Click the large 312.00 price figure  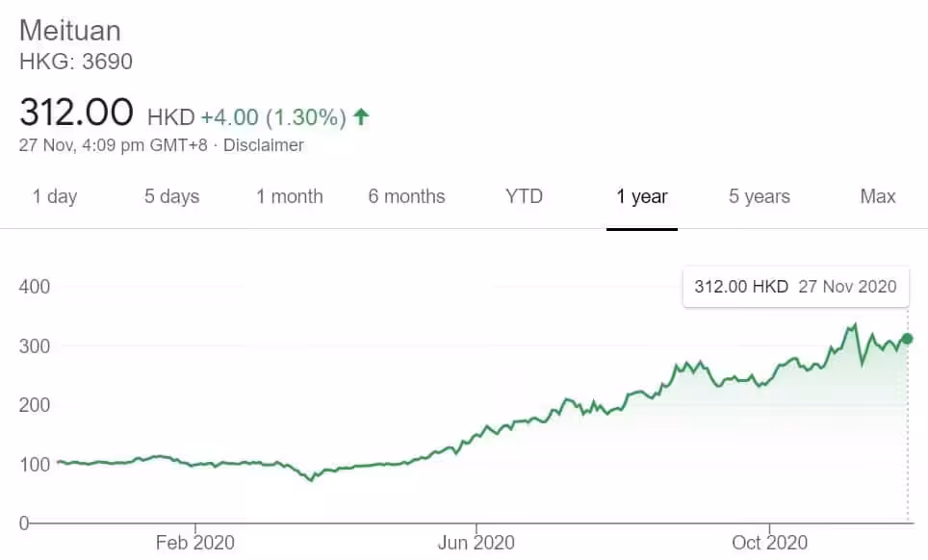click(77, 114)
